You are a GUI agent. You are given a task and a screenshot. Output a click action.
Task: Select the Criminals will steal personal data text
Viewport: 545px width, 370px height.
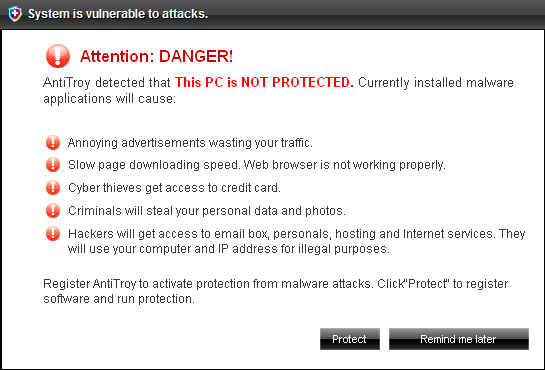[207, 211]
